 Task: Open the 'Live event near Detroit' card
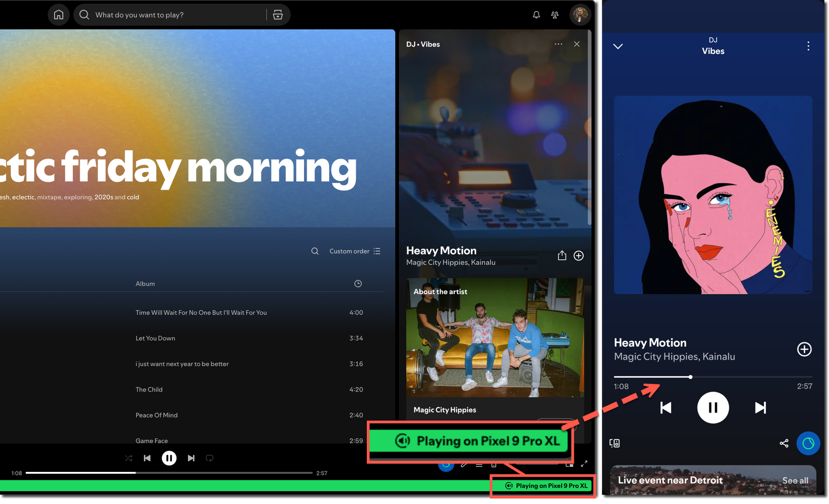713,480
